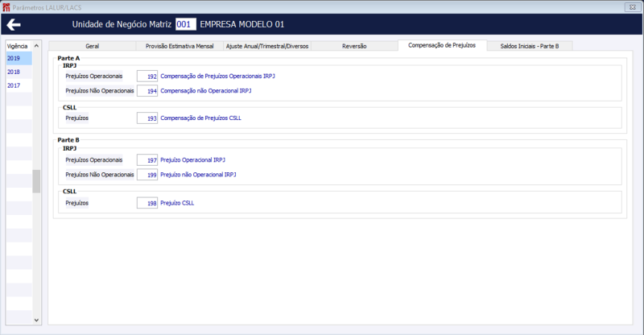Click Prejuízo não Operacional IRPJ text
The image size is (644, 335).
click(198, 175)
